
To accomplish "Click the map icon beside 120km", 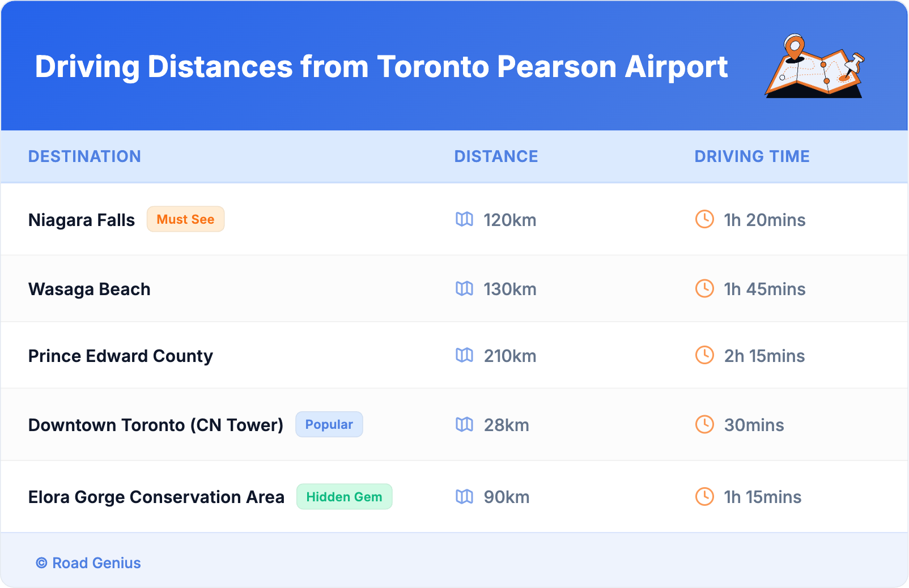I will (464, 219).
